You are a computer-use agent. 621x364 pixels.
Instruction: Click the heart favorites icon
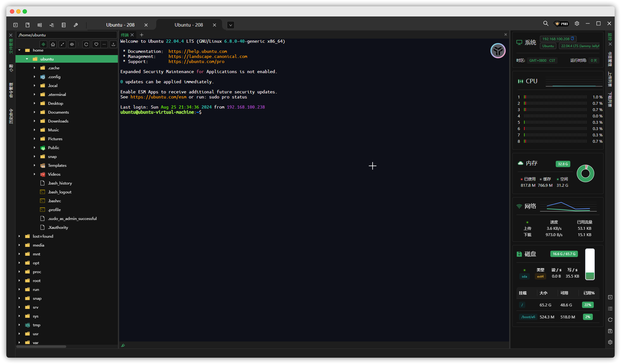[96, 44]
